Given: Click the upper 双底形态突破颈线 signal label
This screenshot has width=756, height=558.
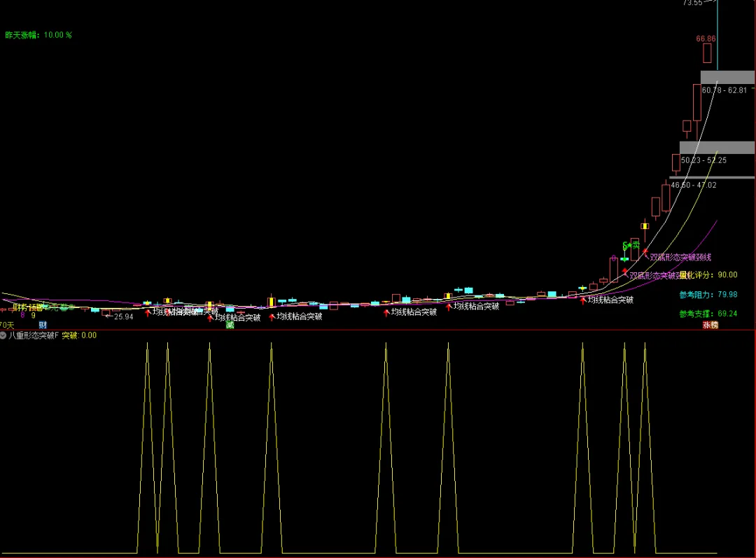Looking at the screenshot, I should tap(680, 257).
